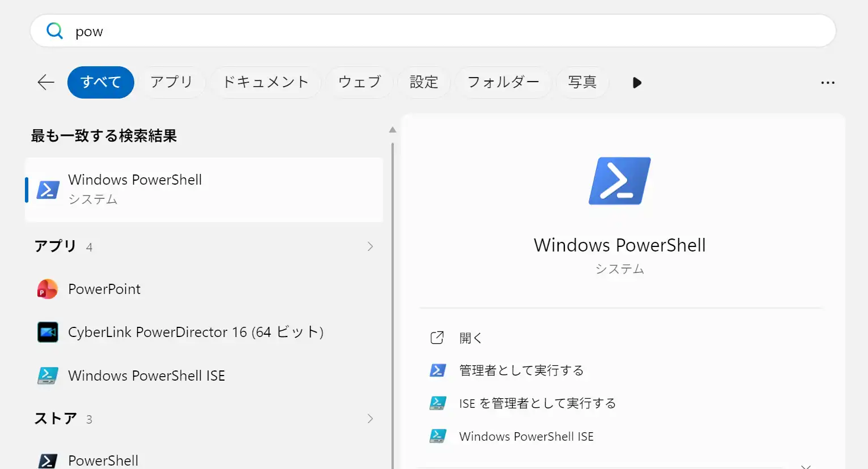This screenshot has width=868, height=469.
Task: Open Windows PowerShell best match result
Action: tap(204, 190)
